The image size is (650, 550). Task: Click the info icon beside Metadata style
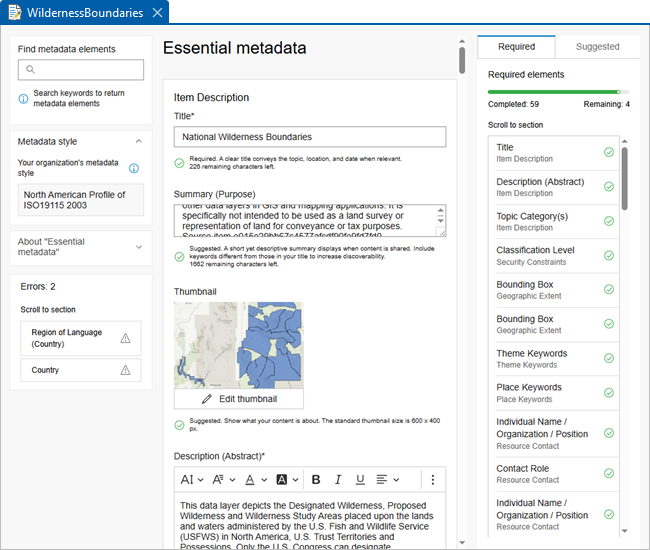point(134,168)
